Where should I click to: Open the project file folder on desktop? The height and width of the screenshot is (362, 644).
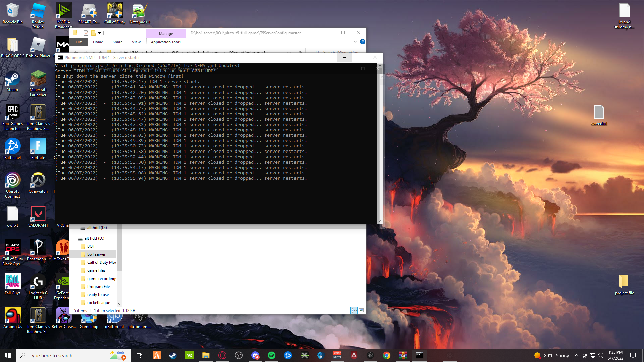[x=624, y=285]
